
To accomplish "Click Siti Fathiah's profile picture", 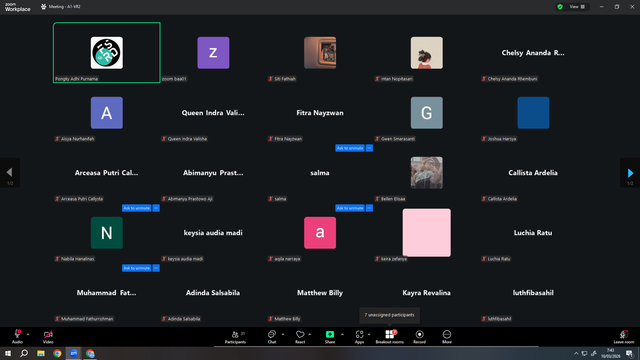I will pos(320,53).
